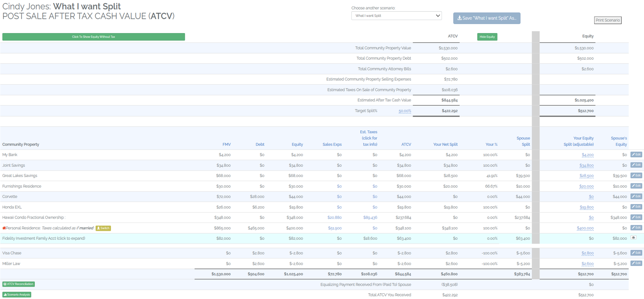Expand Fidelity Investment Family Acct row

[x=43, y=238]
